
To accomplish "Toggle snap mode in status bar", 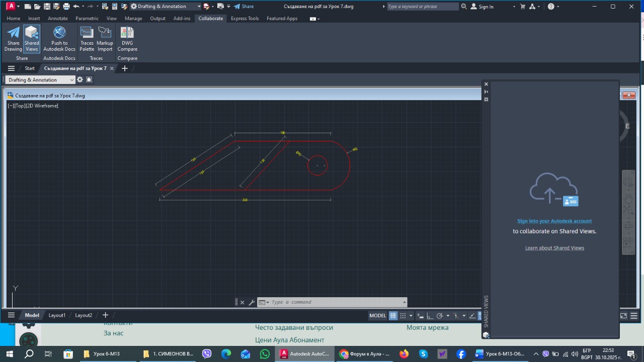I will (403, 316).
